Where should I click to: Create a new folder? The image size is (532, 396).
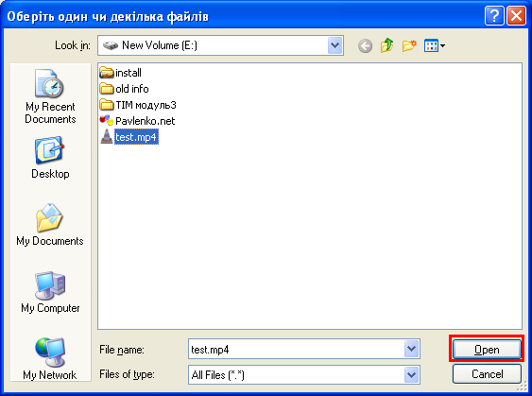pos(409,45)
